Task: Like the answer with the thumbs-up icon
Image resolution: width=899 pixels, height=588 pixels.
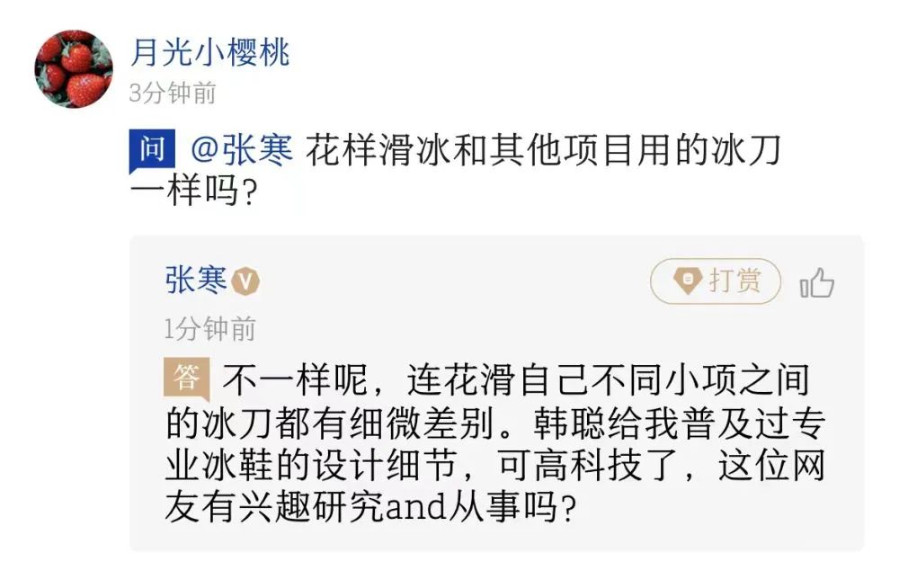Action: 817,284
